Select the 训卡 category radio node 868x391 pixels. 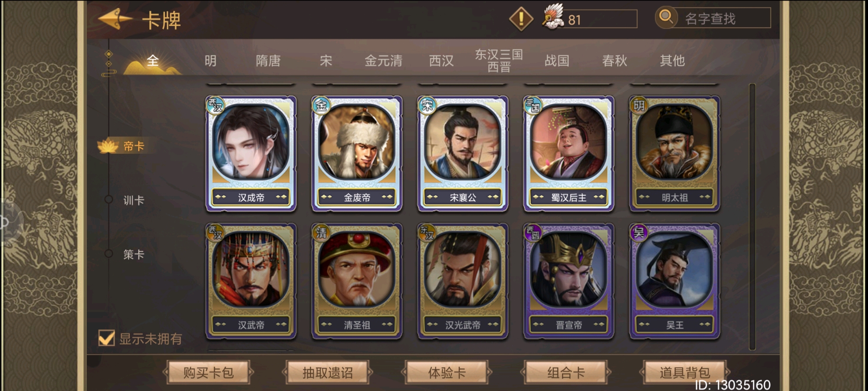pyautogui.click(x=108, y=199)
